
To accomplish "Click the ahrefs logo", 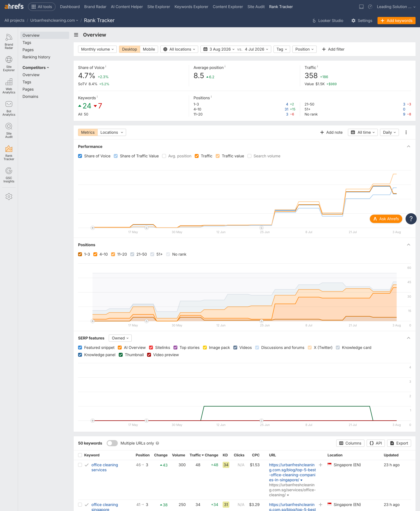I will (14, 7).
